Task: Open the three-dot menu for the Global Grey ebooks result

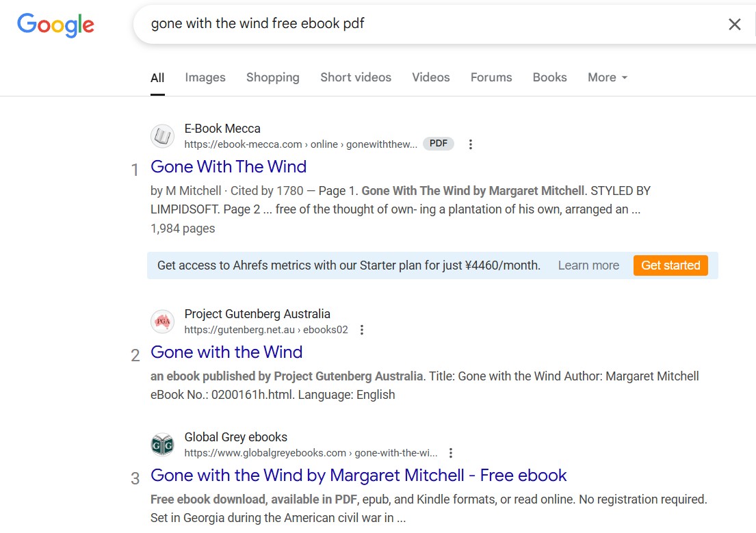Action: pos(450,453)
